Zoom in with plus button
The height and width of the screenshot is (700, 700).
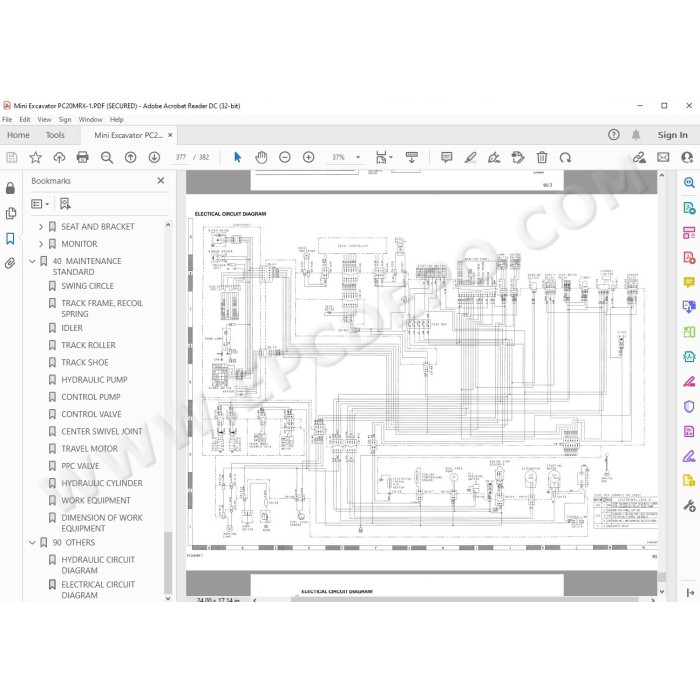pyautogui.click(x=308, y=157)
